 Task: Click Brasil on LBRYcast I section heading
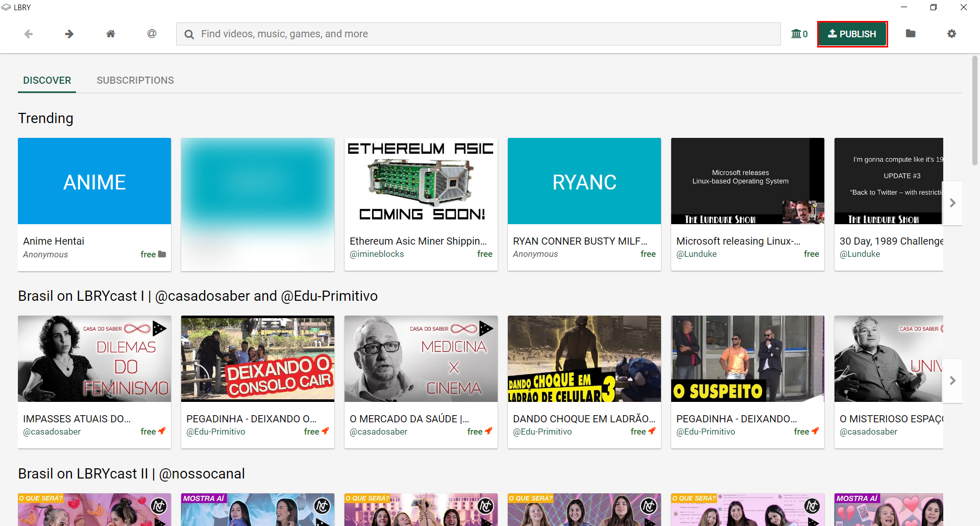[198, 296]
